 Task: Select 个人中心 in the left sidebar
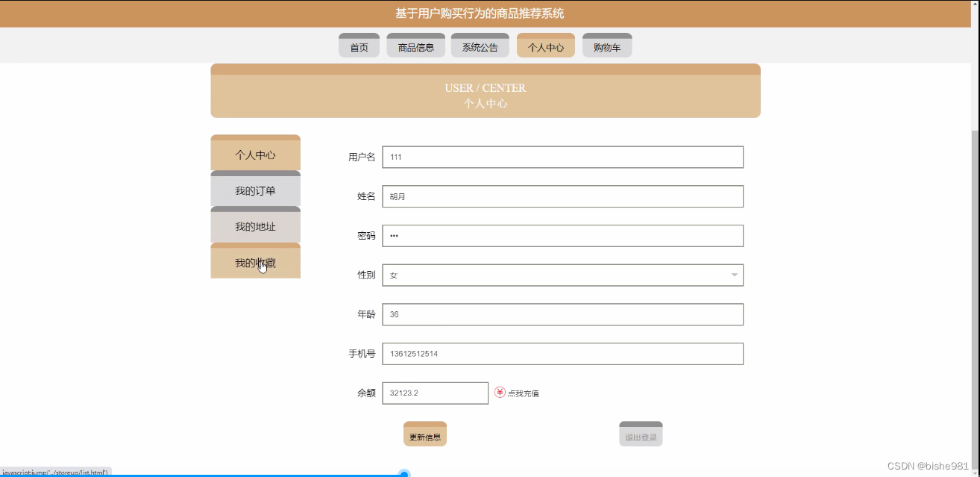[x=255, y=153]
